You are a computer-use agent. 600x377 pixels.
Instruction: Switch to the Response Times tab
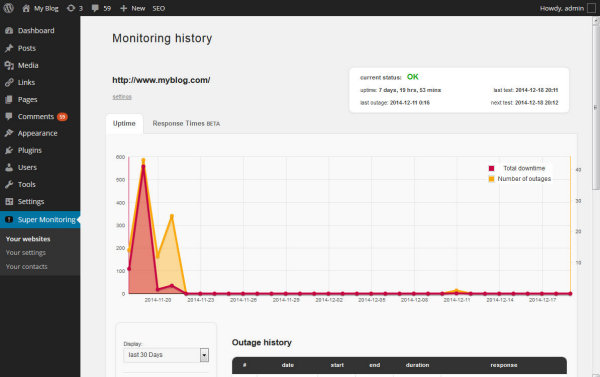click(x=186, y=124)
